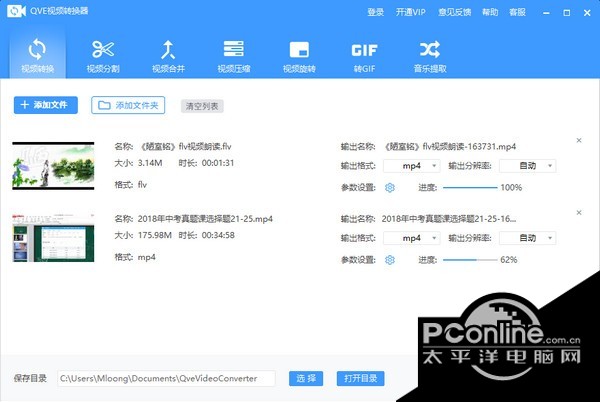Click the 62% progress bar of 2018年中考真题 file
The image size is (600, 402).
click(470, 260)
